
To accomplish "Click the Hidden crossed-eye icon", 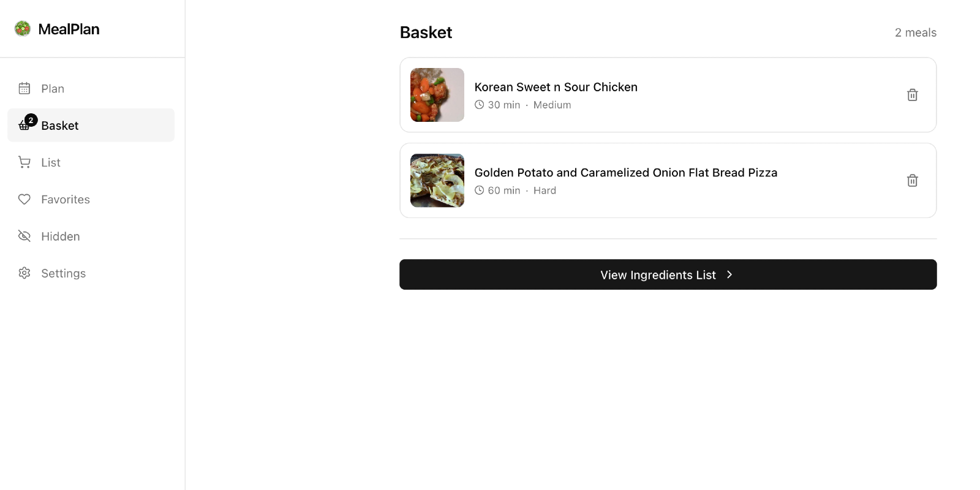I will [x=24, y=236].
